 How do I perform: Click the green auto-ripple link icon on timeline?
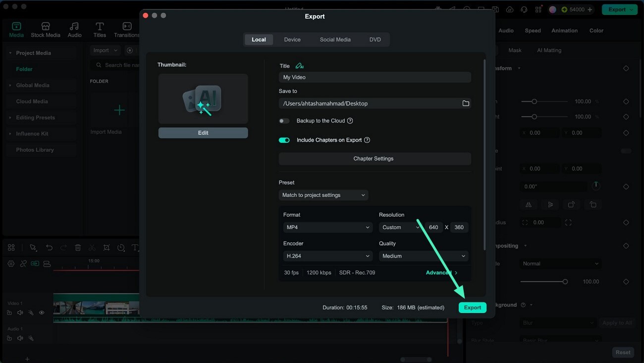coord(35,264)
